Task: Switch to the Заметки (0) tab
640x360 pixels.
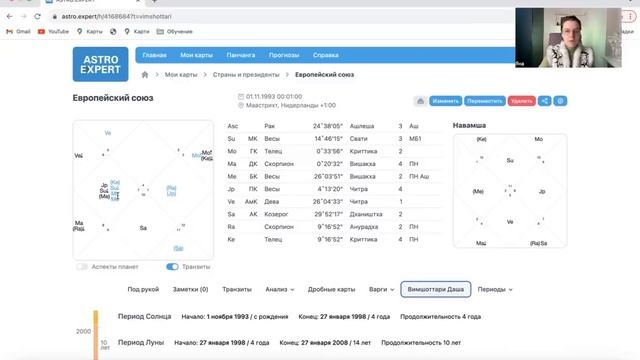Action: pos(190,289)
